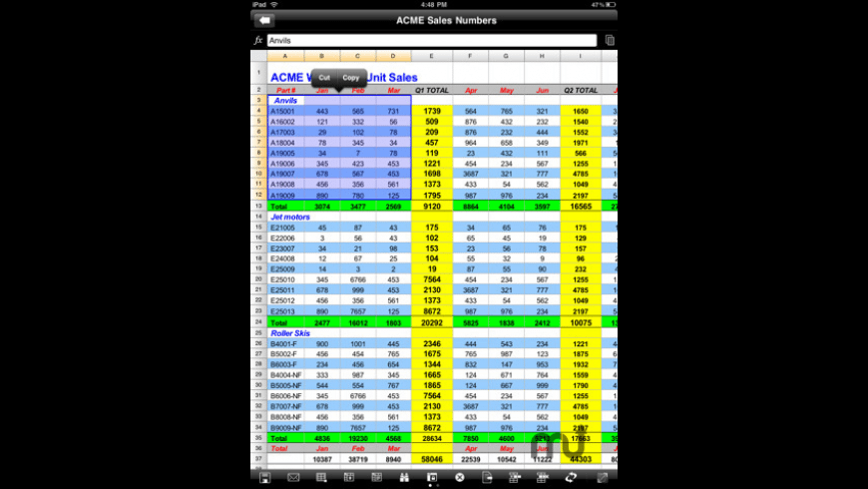Click green total cell 9120

pos(432,207)
